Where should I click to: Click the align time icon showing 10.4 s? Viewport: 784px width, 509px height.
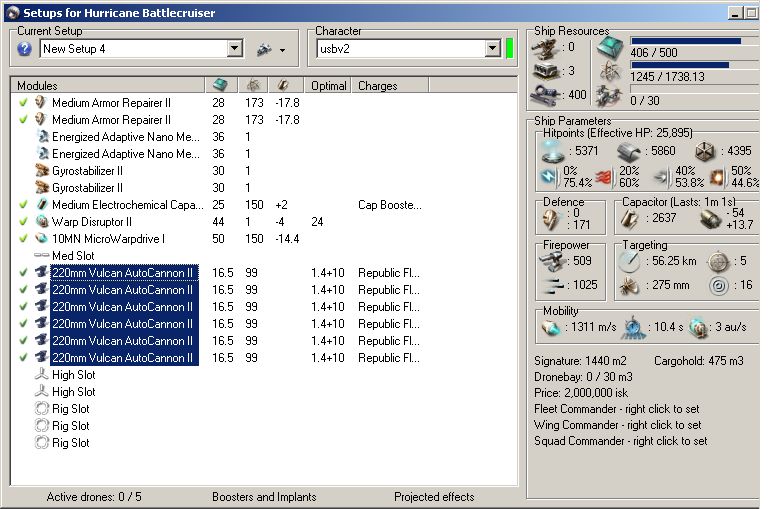point(633,328)
